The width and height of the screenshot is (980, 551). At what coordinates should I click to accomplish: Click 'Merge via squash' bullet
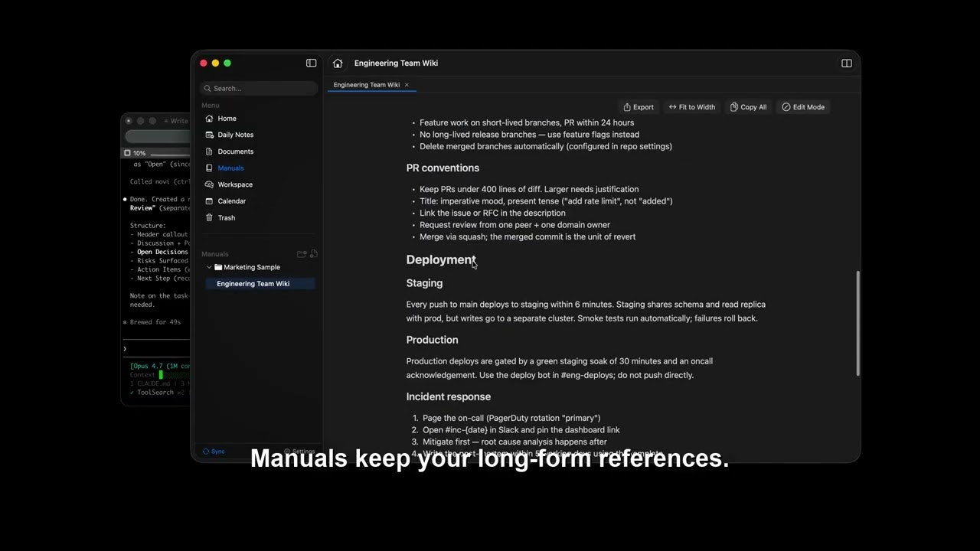coord(528,236)
